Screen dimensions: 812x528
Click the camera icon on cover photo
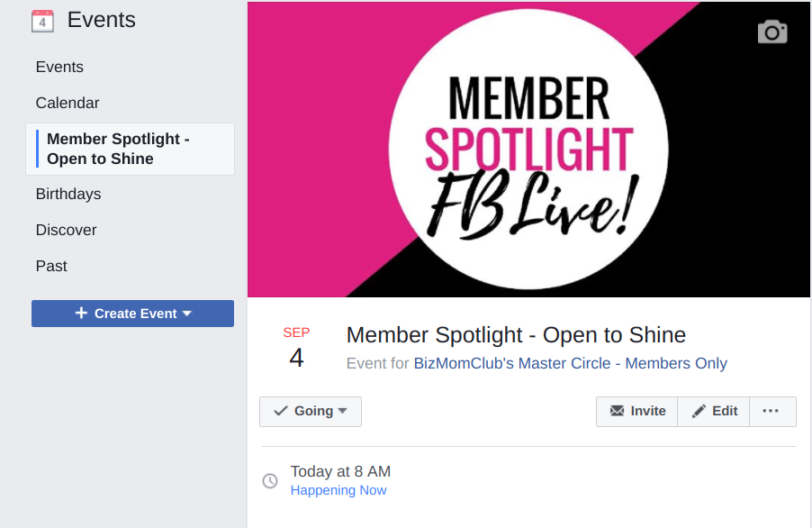click(772, 32)
